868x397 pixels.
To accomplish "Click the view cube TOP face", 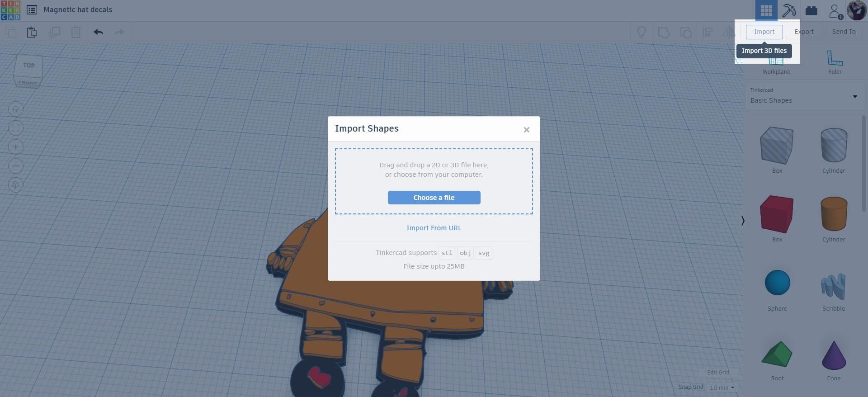I will pos(28,66).
